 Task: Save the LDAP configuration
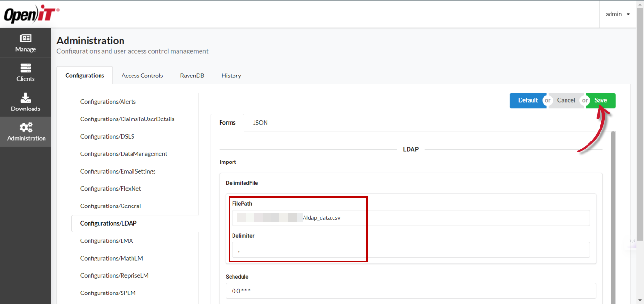600,100
